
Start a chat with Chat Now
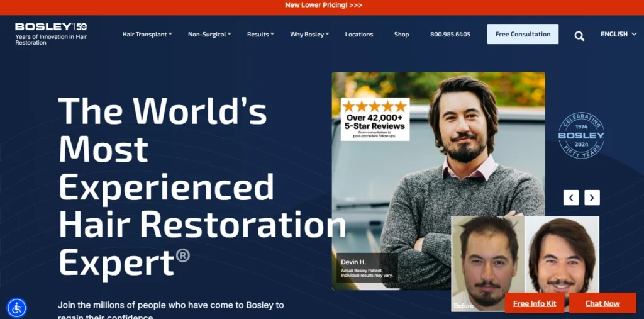pos(602,303)
